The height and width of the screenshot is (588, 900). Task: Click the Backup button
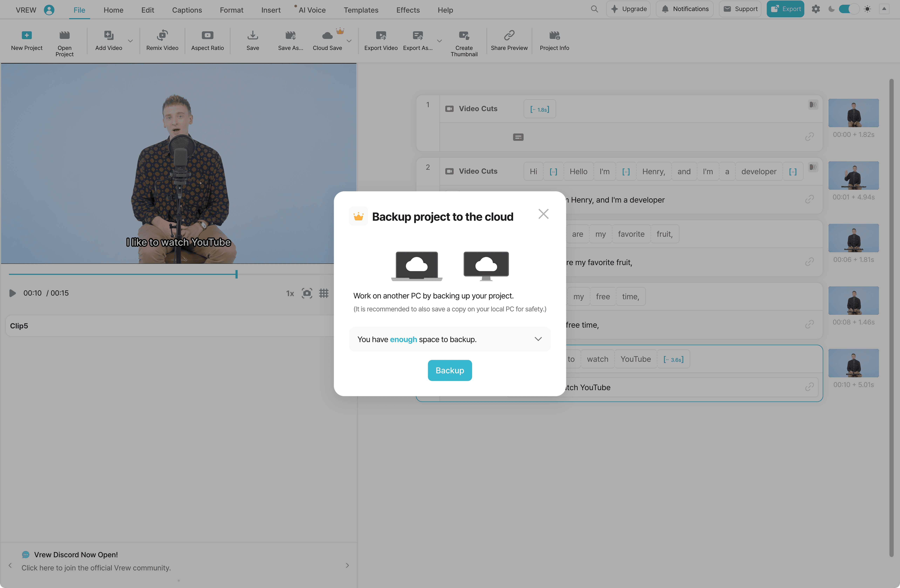tap(450, 370)
